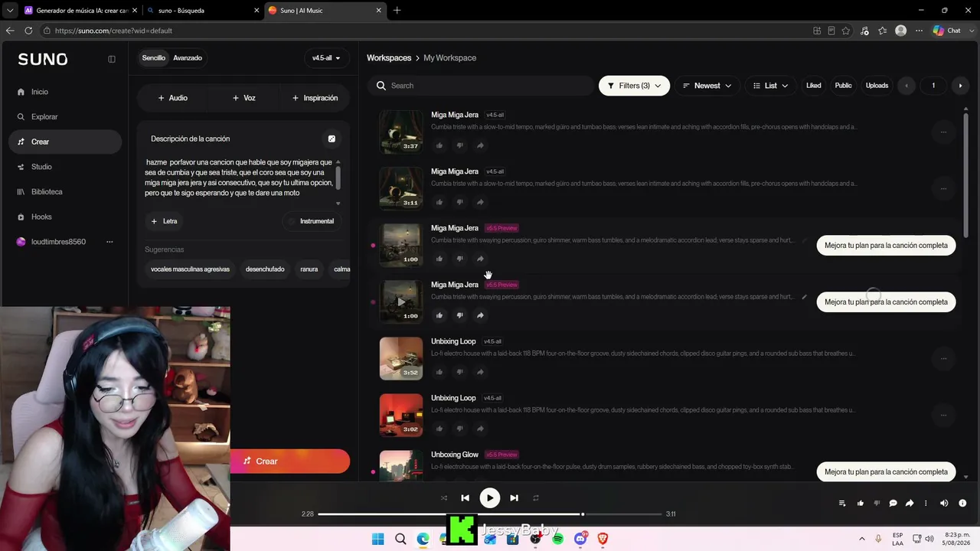
Task: Like the 3:02 Unbixing Loop song
Action: coord(439,429)
